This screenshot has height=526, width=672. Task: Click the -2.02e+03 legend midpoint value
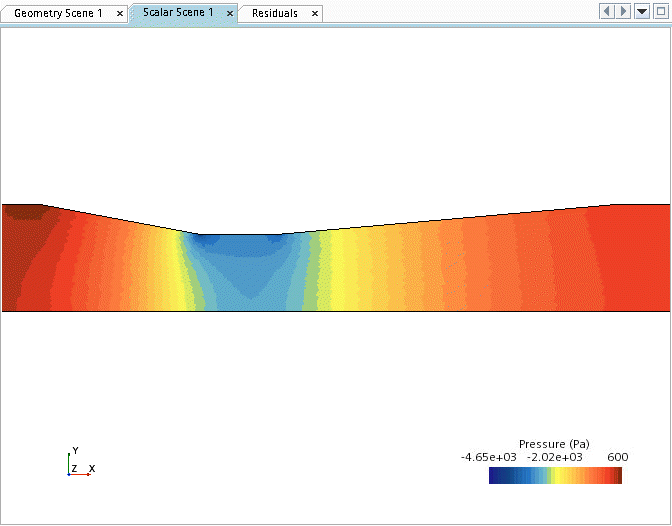(555, 457)
